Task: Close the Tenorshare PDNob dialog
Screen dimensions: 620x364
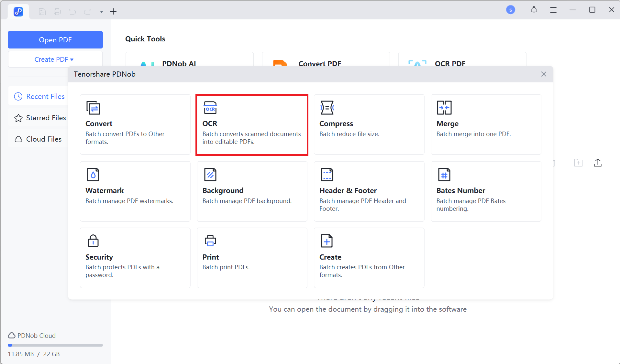Action: (x=544, y=74)
